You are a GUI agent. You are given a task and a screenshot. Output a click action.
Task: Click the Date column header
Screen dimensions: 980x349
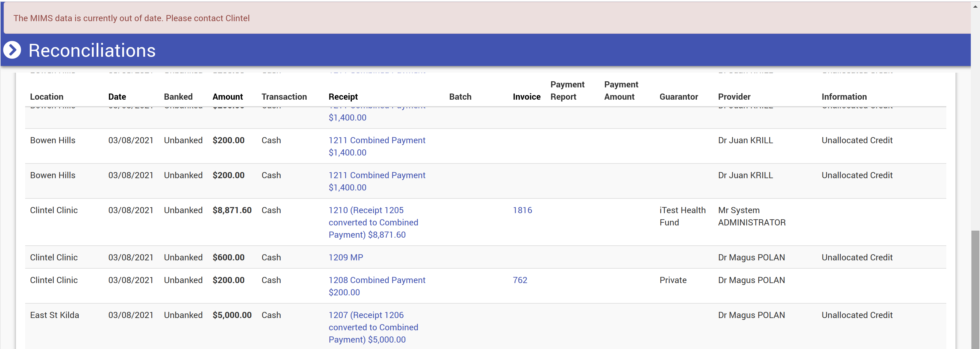click(117, 97)
